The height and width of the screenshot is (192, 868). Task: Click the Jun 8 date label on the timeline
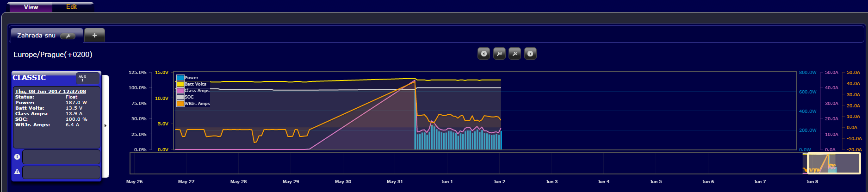(812, 182)
